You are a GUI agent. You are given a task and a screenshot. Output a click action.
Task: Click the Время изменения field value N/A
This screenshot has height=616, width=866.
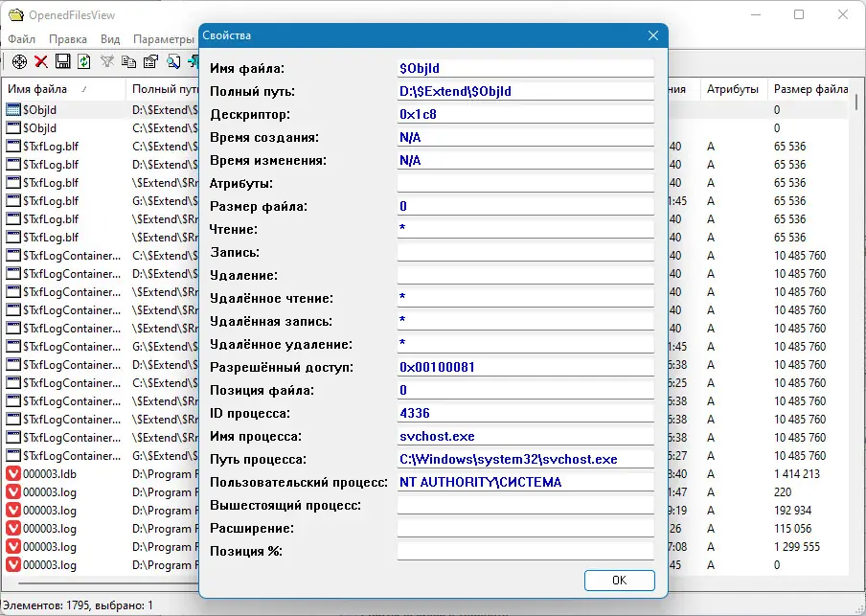[x=525, y=160]
